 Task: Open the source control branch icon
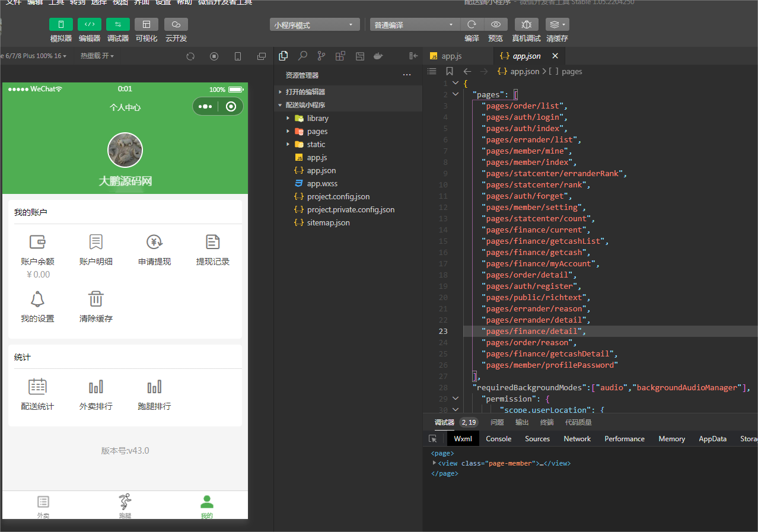(321, 56)
